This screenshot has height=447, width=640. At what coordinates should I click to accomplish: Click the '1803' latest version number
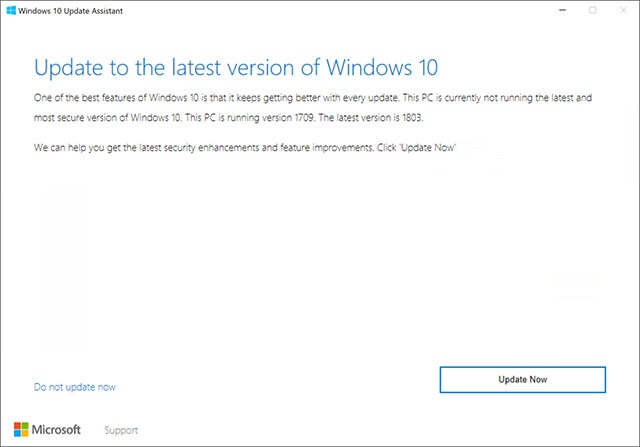412,118
